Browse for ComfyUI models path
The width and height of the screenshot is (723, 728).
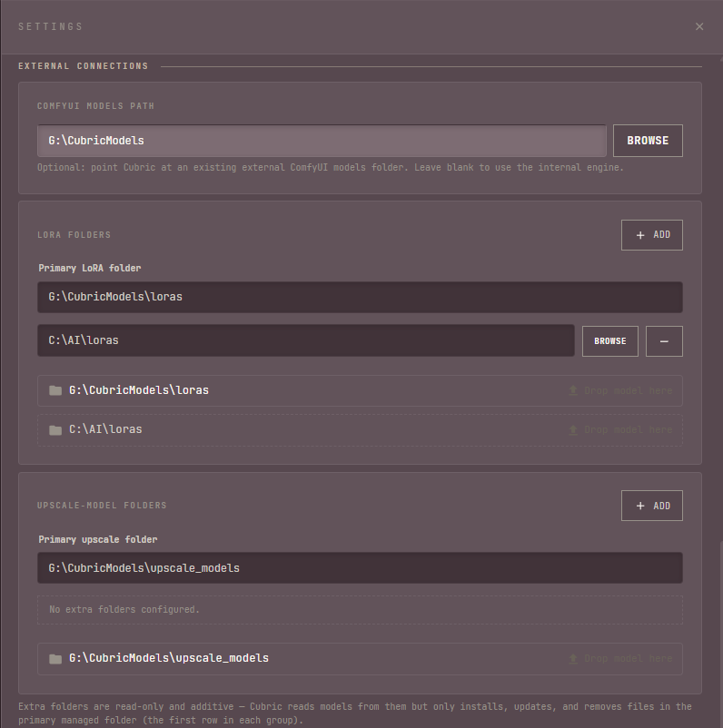[x=648, y=141]
